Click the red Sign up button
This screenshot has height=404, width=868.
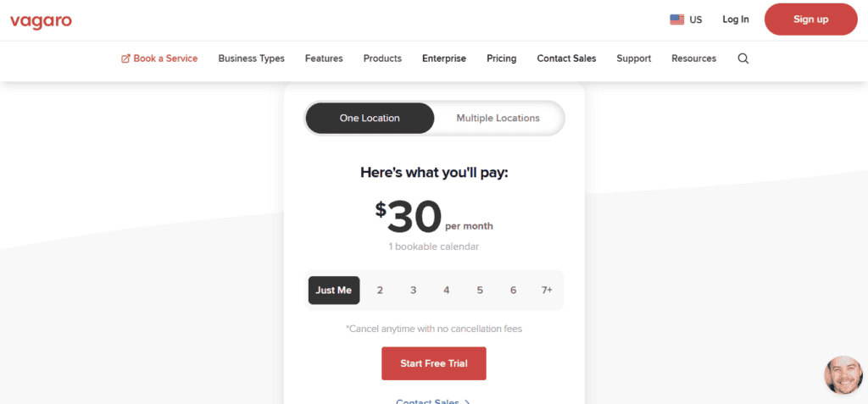[811, 19]
